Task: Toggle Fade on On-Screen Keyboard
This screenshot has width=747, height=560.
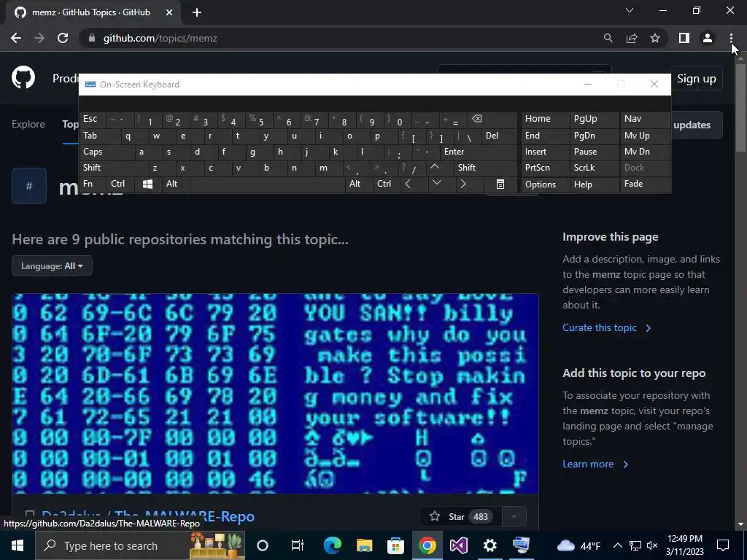Action: coord(645,184)
